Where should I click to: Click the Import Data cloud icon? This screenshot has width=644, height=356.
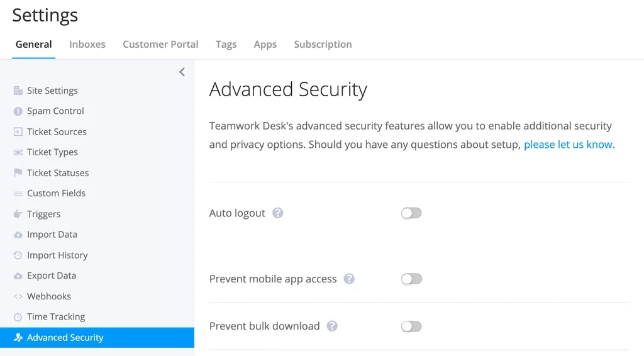point(18,235)
